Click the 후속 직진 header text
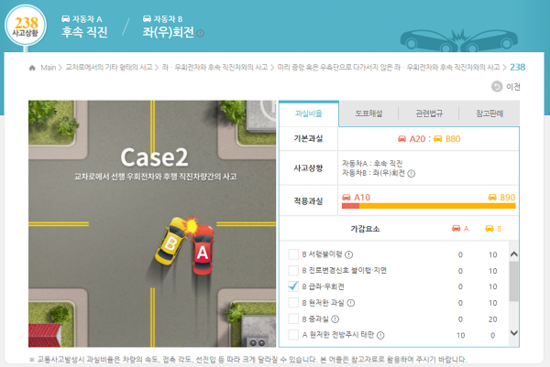Screen dimensions: 550x367 click(84, 32)
